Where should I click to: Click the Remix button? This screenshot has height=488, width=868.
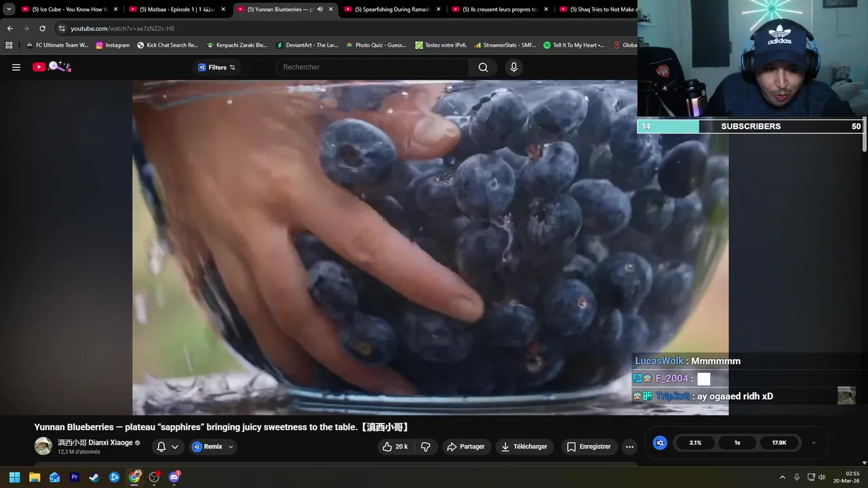[207, 447]
